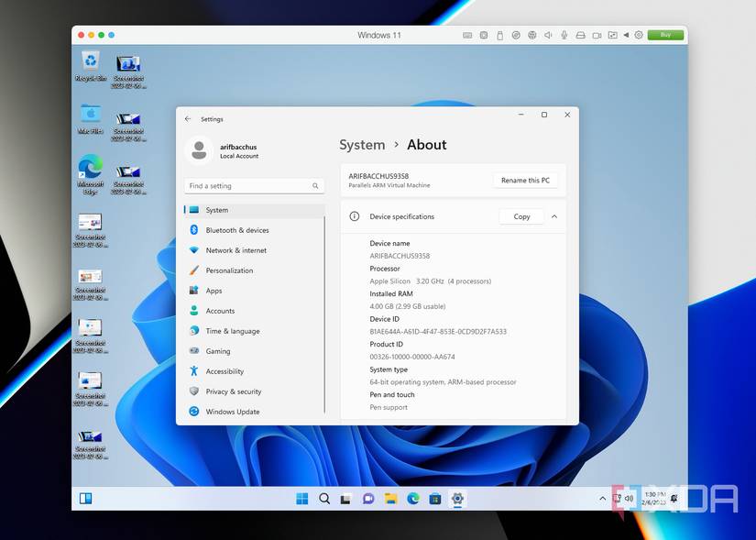Collapse Parallels toolbar with the left arrow
This screenshot has height=540, width=756.
click(x=627, y=35)
